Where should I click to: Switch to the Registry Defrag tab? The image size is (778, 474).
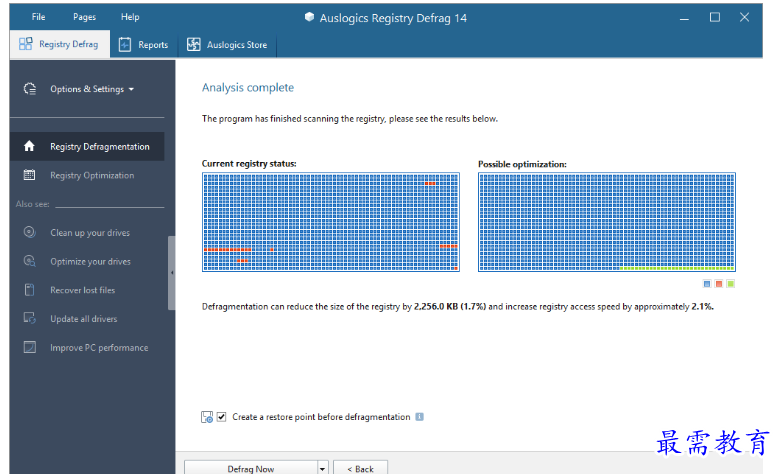pyautogui.click(x=60, y=44)
